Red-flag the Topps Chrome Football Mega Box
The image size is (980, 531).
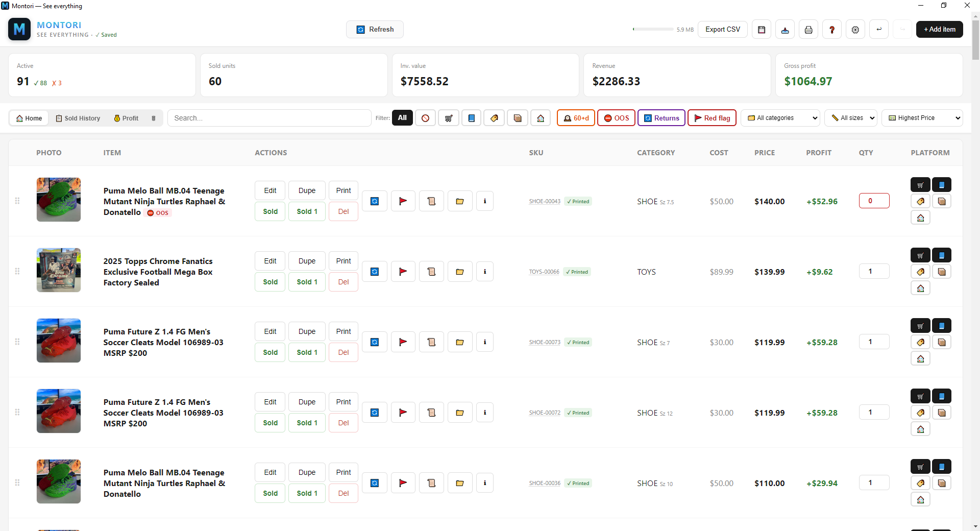point(403,272)
